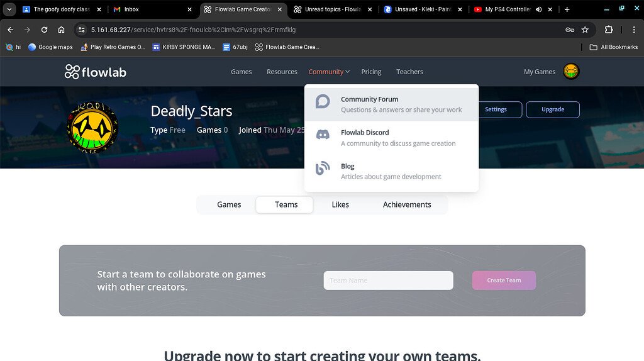Open the All Bookmarks folder
644x361 pixels.
tap(614, 47)
